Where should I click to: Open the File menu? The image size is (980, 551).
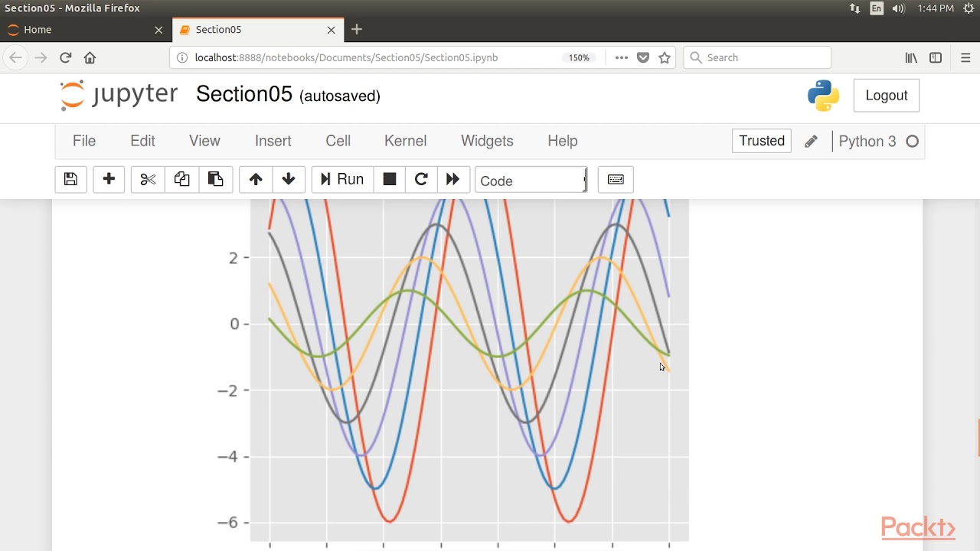click(84, 141)
